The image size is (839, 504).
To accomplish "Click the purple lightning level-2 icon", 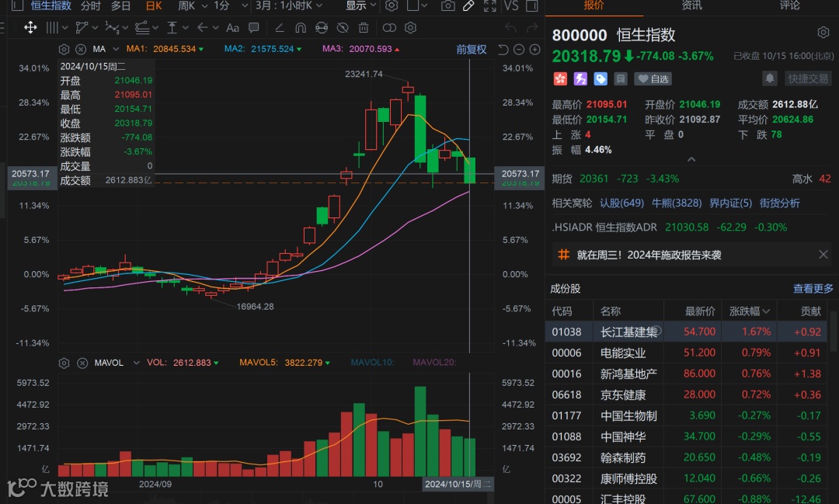I will click(x=580, y=79).
